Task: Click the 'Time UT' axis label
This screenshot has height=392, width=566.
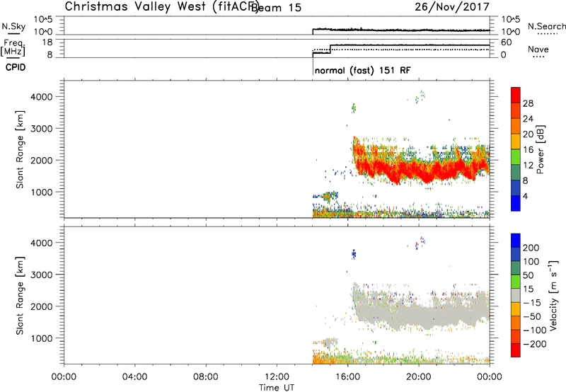Action: (277, 388)
